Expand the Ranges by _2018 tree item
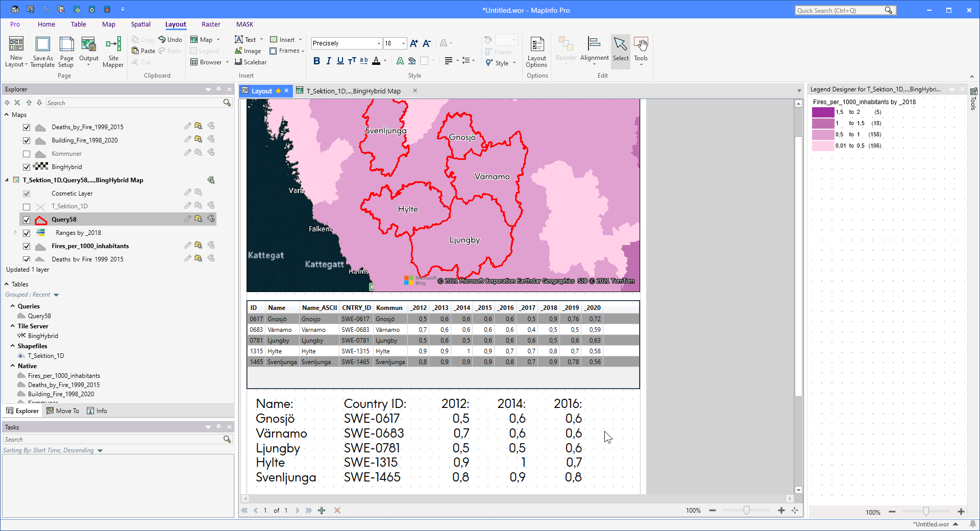 (x=15, y=233)
